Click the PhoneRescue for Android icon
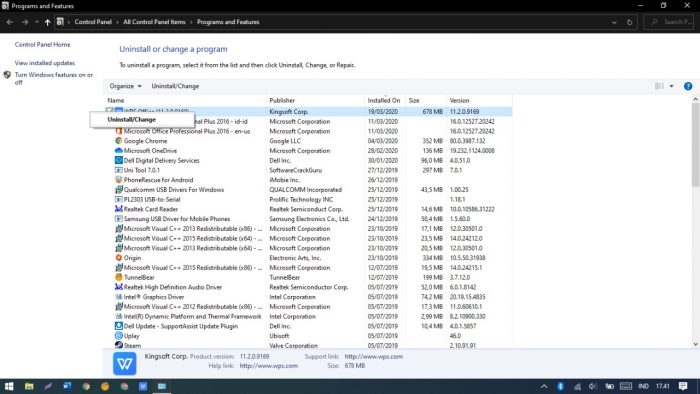700x394 pixels. 118,180
